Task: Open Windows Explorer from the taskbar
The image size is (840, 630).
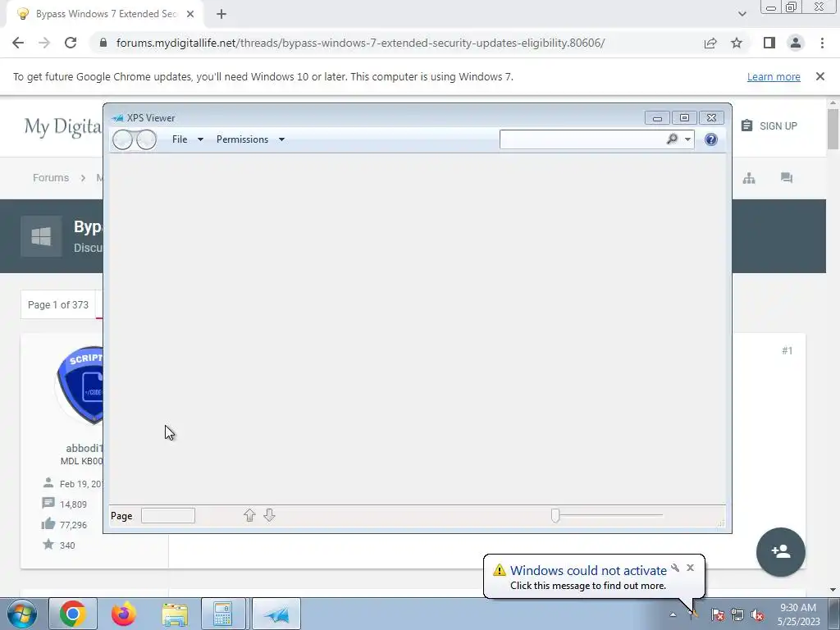Action: (175, 614)
